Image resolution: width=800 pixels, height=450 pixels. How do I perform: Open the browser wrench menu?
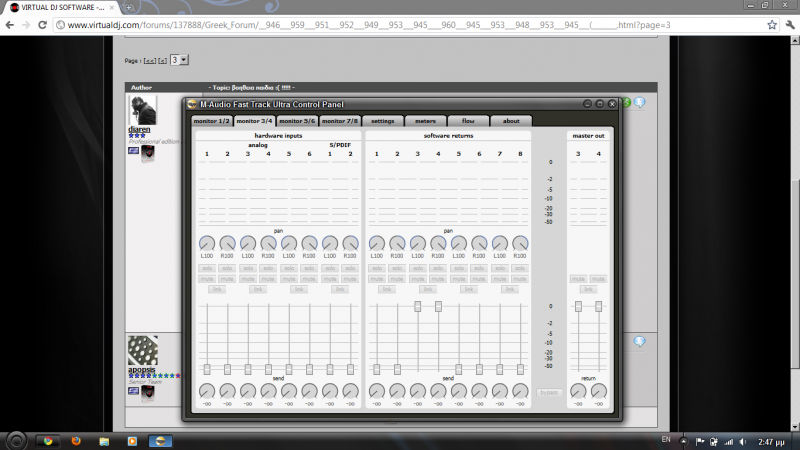[790, 25]
